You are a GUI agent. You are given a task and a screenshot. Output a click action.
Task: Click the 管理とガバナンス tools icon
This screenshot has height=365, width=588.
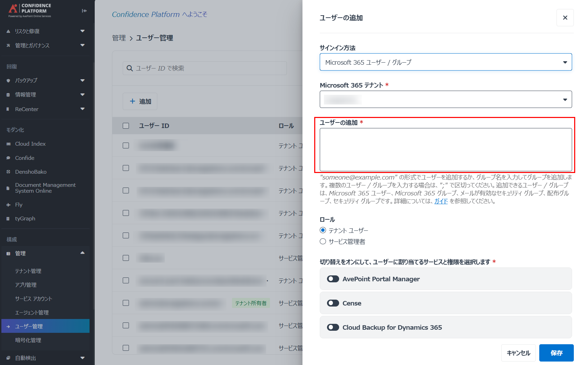tap(8, 45)
